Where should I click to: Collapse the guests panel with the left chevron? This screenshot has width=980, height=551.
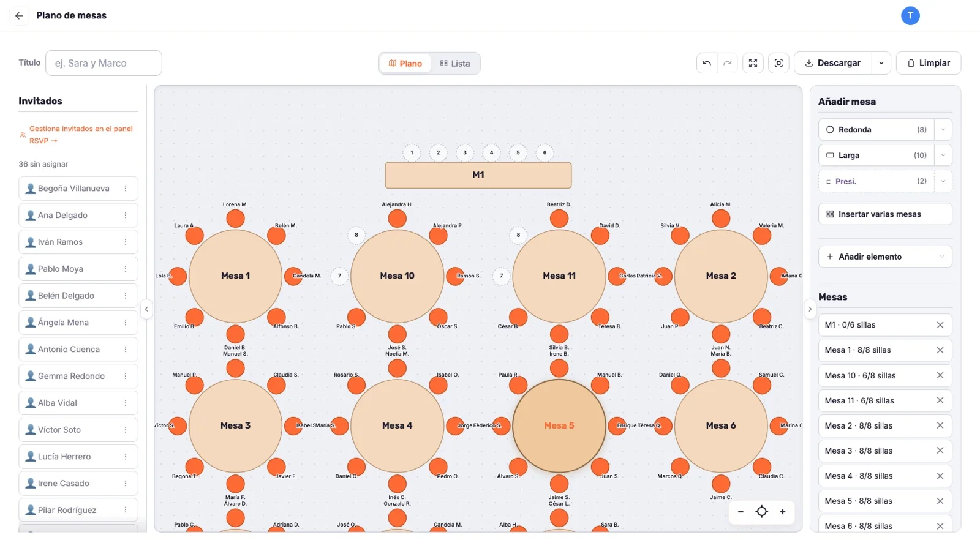(x=146, y=309)
